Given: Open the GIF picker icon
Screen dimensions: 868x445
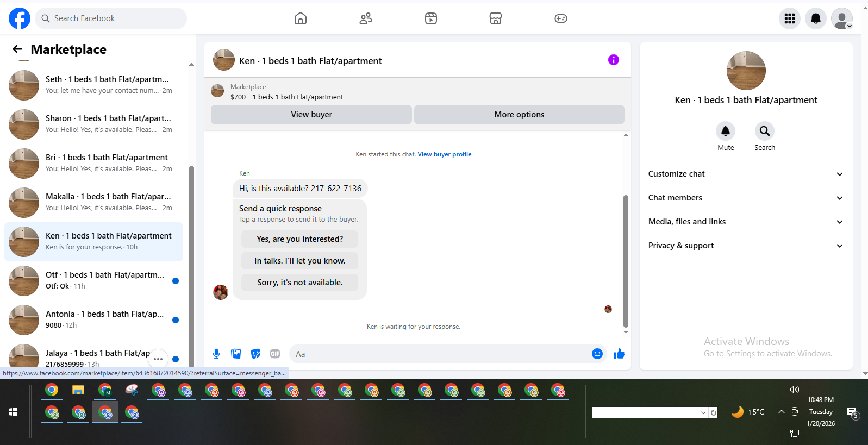Looking at the screenshot, I should tap(275, 354).
